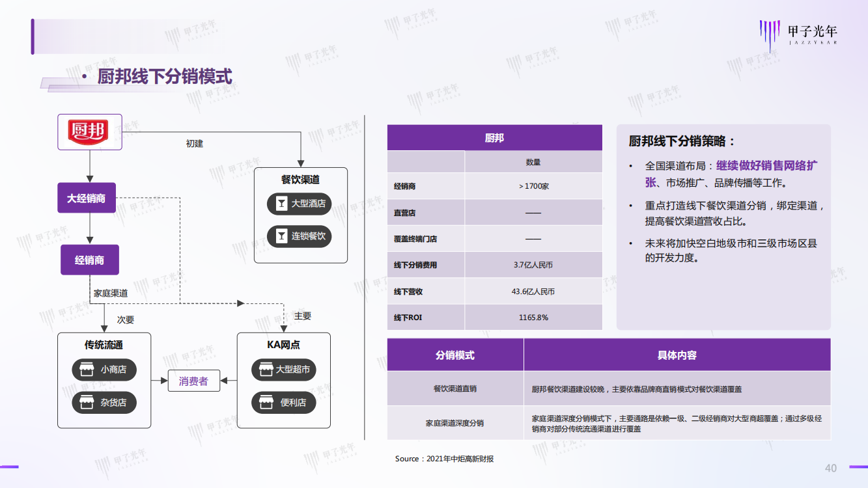This screenshot has height=488, width=868.
Task: Click the wine glass icon beside 连锁餐饮
Action: 281,236
